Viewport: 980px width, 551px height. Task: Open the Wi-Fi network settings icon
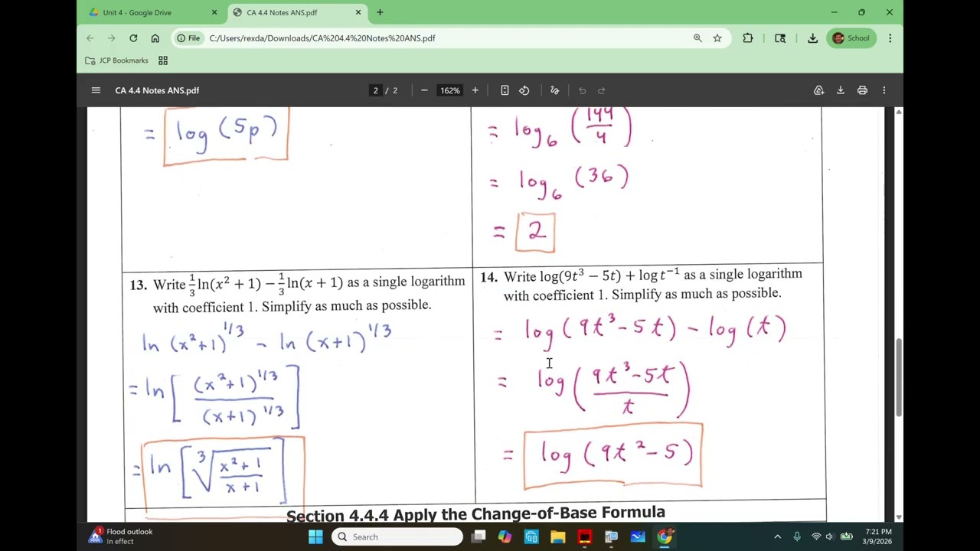(x=816, y=537)
